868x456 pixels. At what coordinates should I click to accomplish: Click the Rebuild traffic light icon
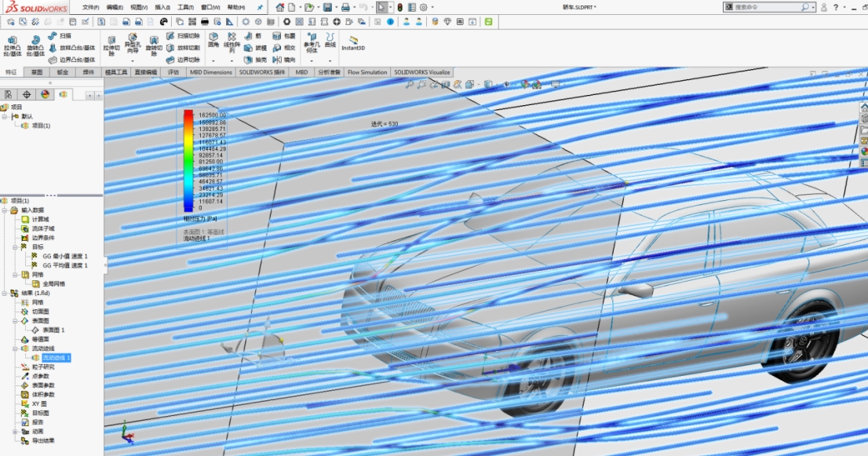pyautogui.click(x=399, y=7)
